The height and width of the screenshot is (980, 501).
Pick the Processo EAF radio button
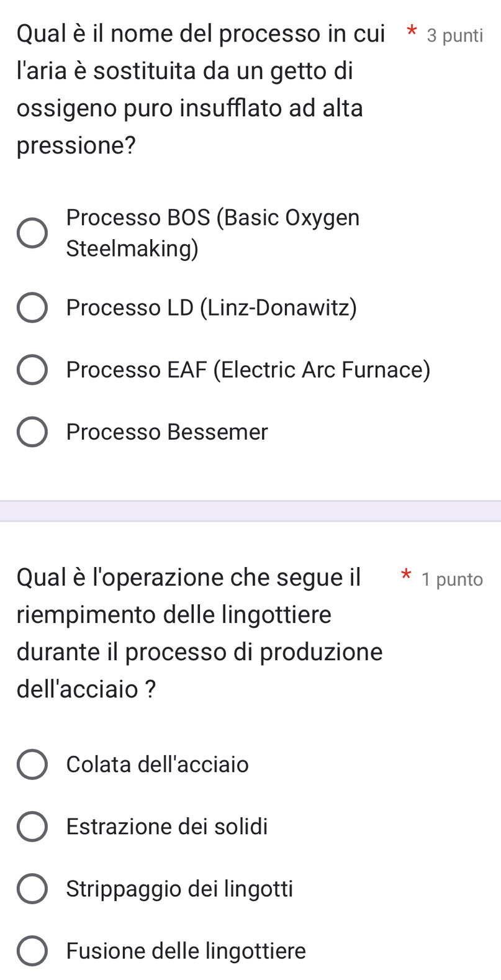point(32,370)
